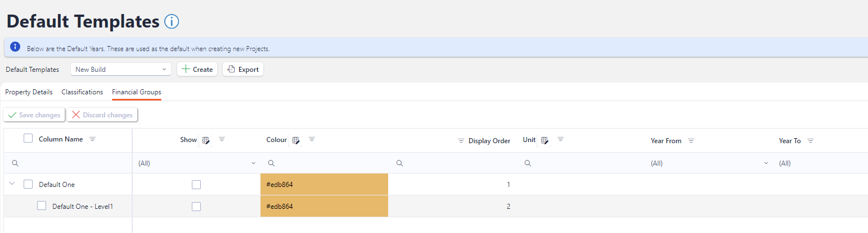Open the Year To column filter icon

point(811,141)
